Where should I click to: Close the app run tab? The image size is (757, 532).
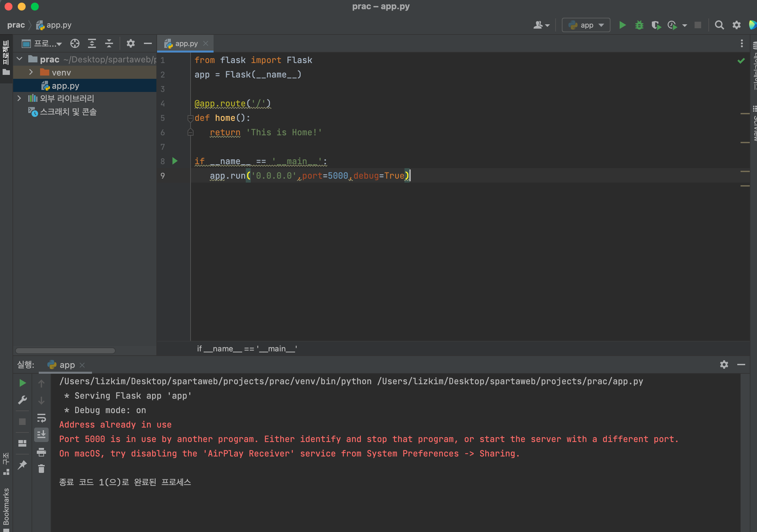point(82,365)
